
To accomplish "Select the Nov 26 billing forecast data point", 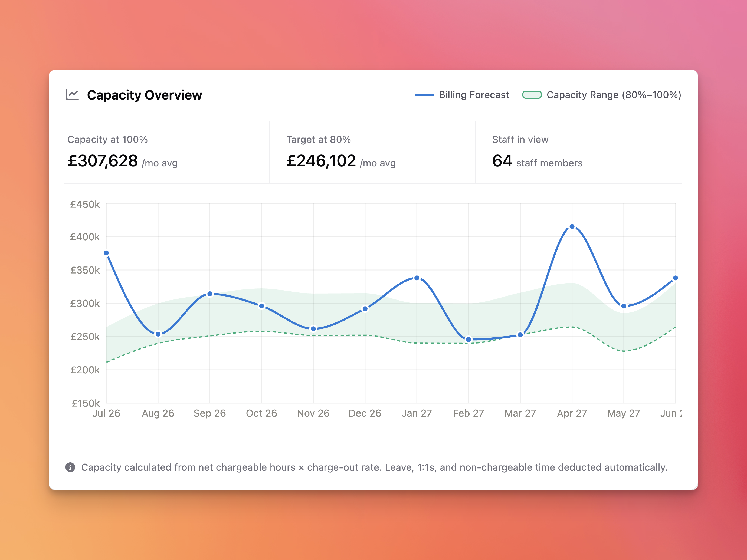I will tap(313, 329).
